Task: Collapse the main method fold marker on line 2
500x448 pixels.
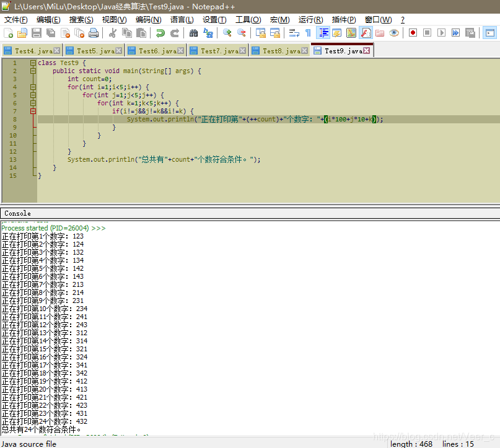Action: click(33, 71)
